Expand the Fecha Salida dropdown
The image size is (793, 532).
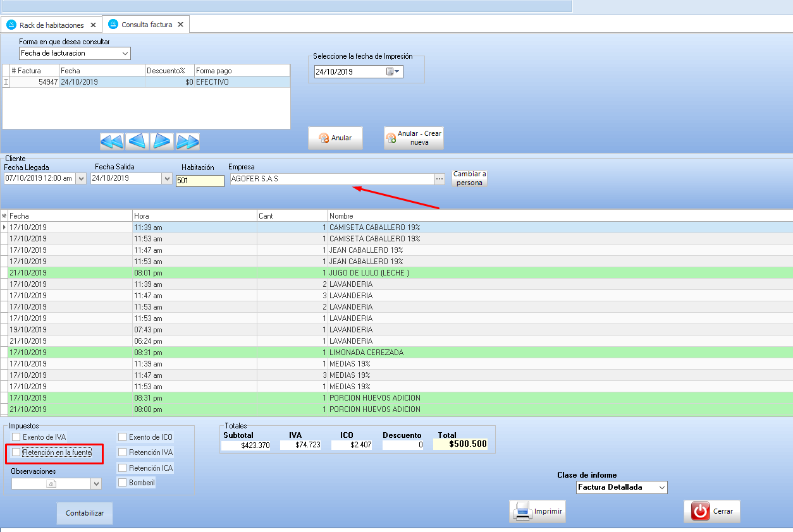167,179
